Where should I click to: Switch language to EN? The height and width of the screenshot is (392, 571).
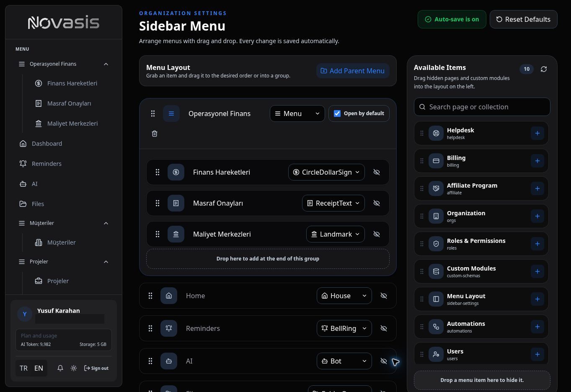[39, 368]
